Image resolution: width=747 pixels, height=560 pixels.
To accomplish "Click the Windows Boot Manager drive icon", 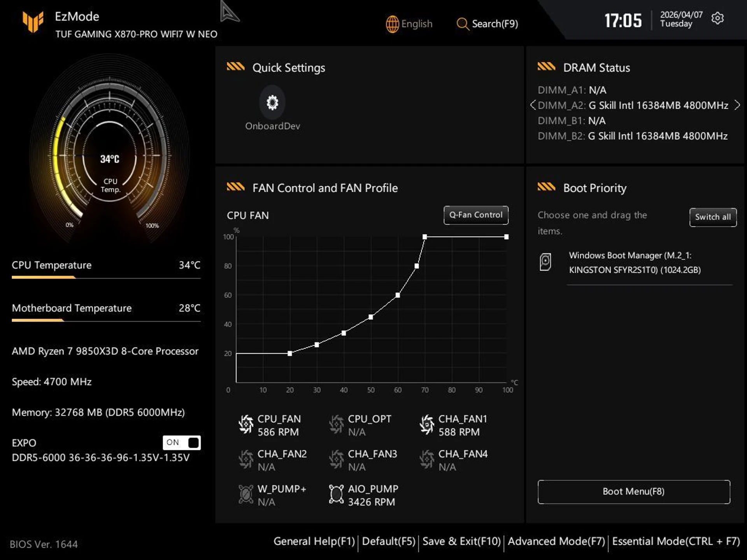I will 545,262.
